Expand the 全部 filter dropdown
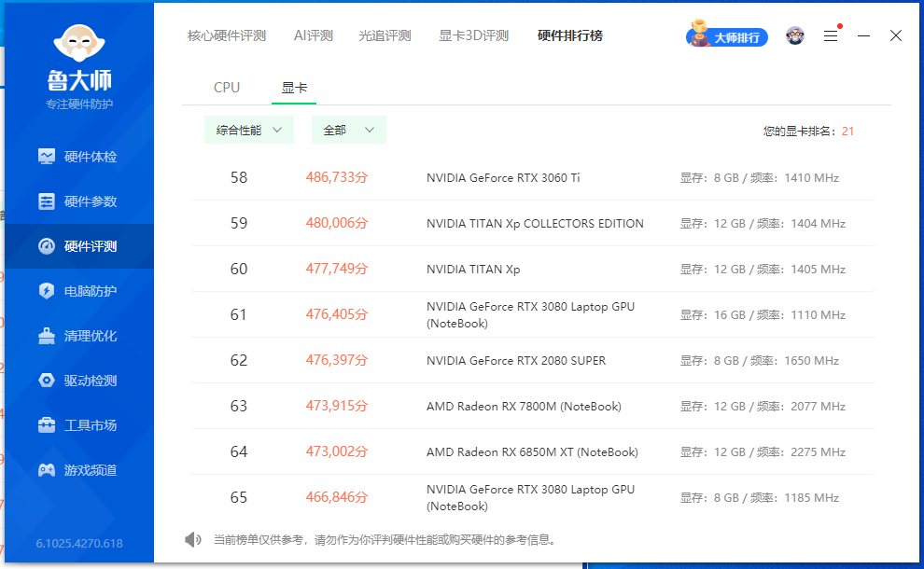The width and height of the screenshot is (924, 569). [x=349, y=131]
